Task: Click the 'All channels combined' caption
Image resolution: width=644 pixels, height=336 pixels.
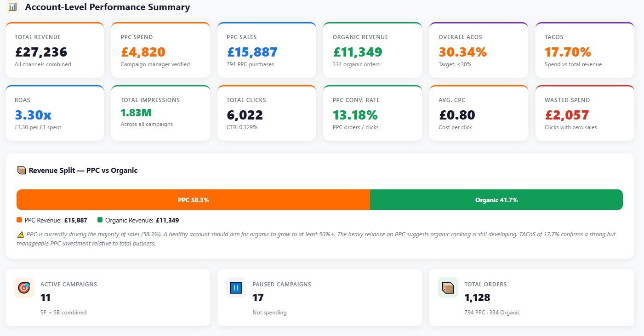Action: [x=43, y=64]
